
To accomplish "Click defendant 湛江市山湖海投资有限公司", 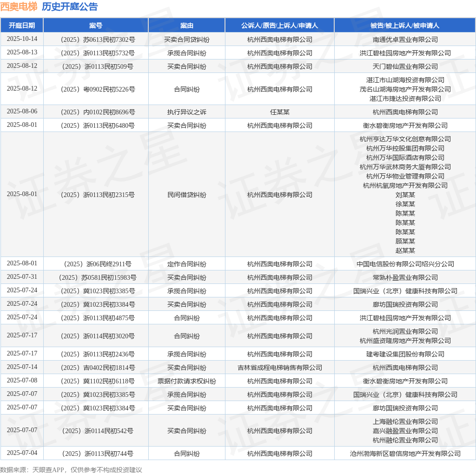I will pos(405,80).
